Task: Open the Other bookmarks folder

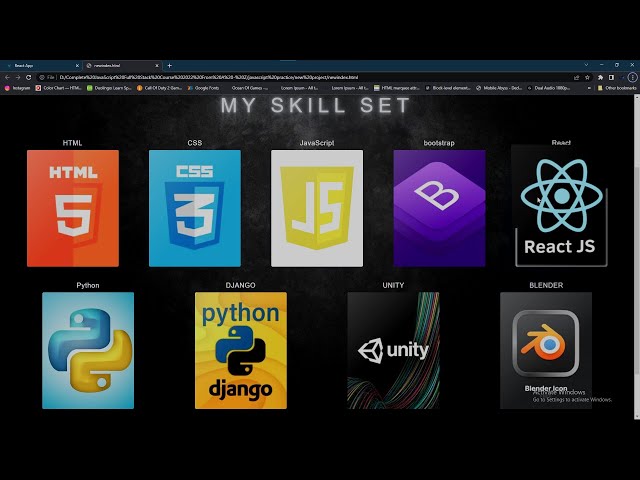Action: [617, 88]
